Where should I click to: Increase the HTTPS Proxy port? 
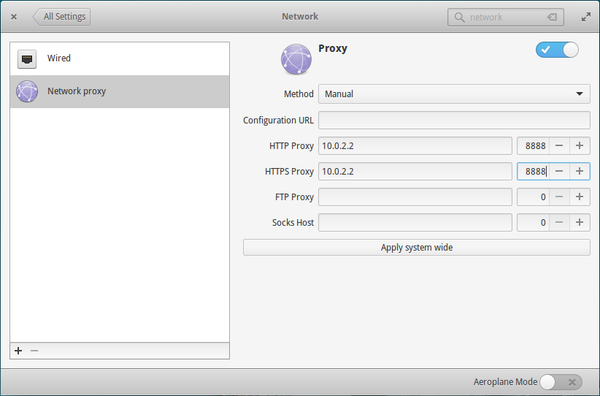point(579,171)
